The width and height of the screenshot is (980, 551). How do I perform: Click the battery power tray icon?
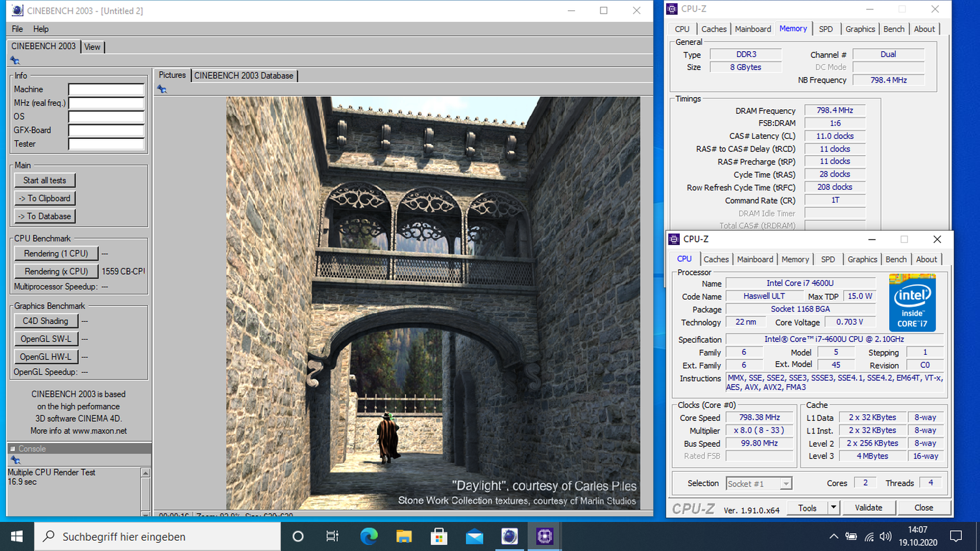click(851, 536)
